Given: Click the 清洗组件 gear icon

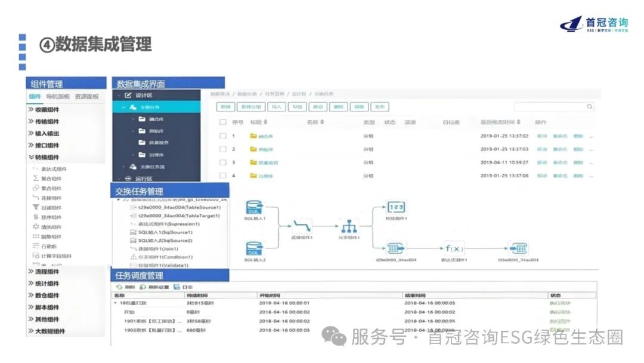Looking at the screenshot, I should click(x=36, y=226).
